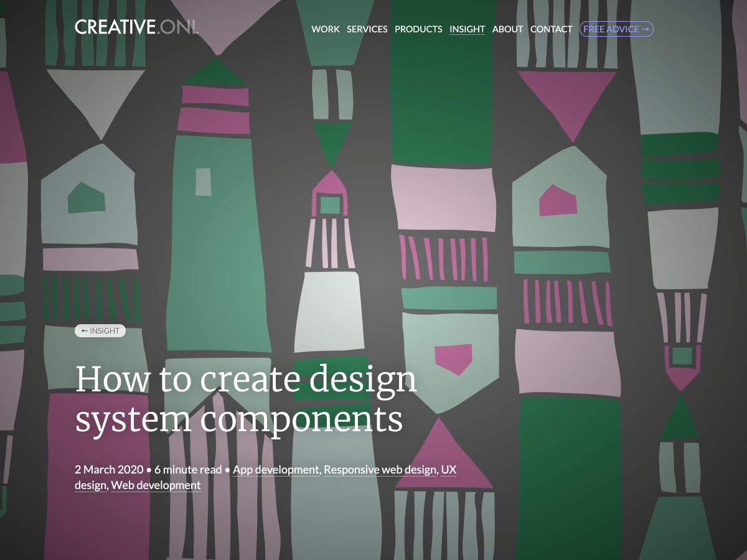
Task: Click the Free Advice button
Action: point(616,29)
